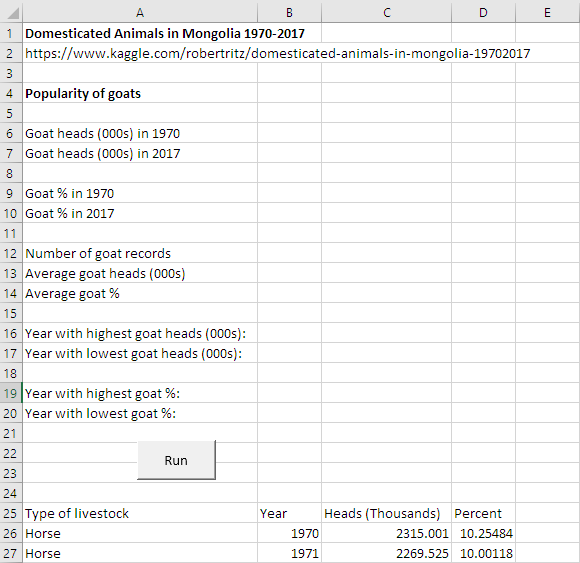Click the cell containing 2315.001
This screenshot has height=563, width=580.
pos(387,533)
